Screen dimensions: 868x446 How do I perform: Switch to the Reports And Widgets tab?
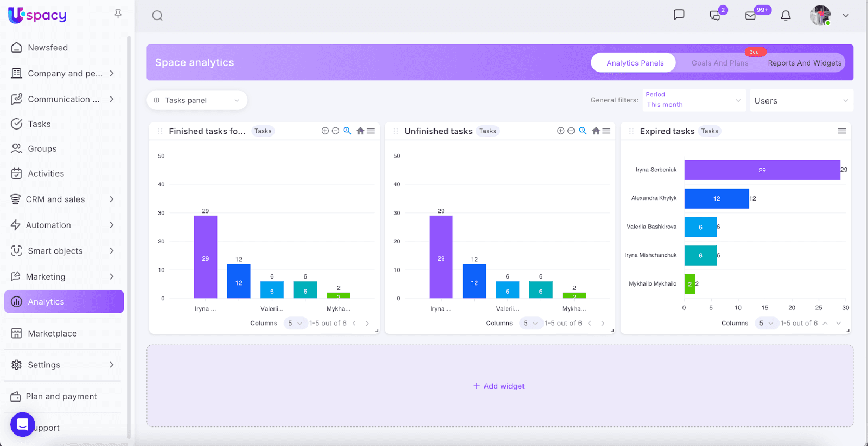[804, 63]
